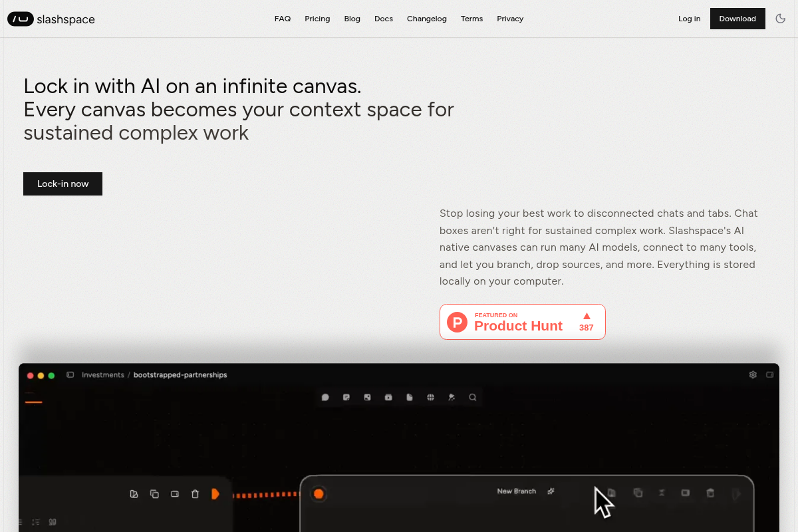798x532 pixels.
Task: Open the Terms page
Action: tap(471, 19)
